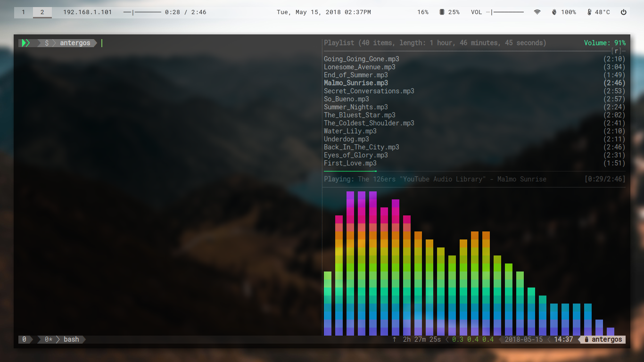Click the uptime 2h 27m 25s status

point(422,339)
